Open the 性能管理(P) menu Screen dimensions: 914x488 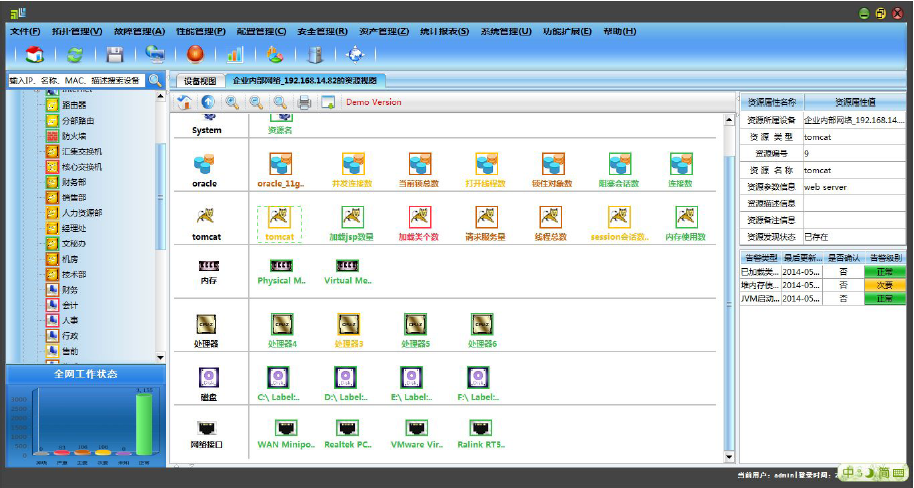(200, 31)
